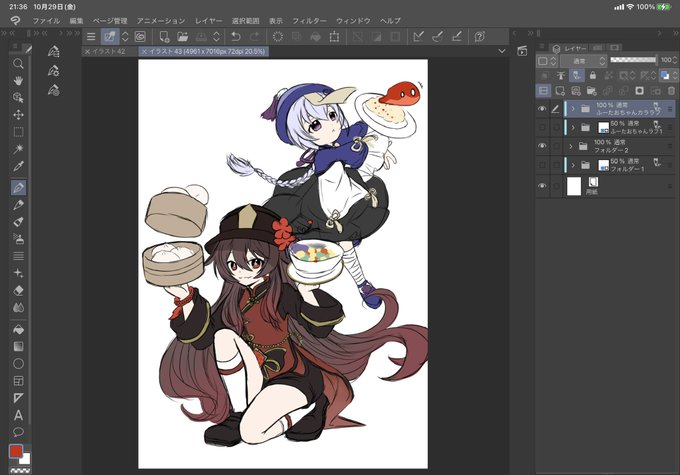
Task: Select the Rectangle selection marquee tool
Action: pos(18,132)
